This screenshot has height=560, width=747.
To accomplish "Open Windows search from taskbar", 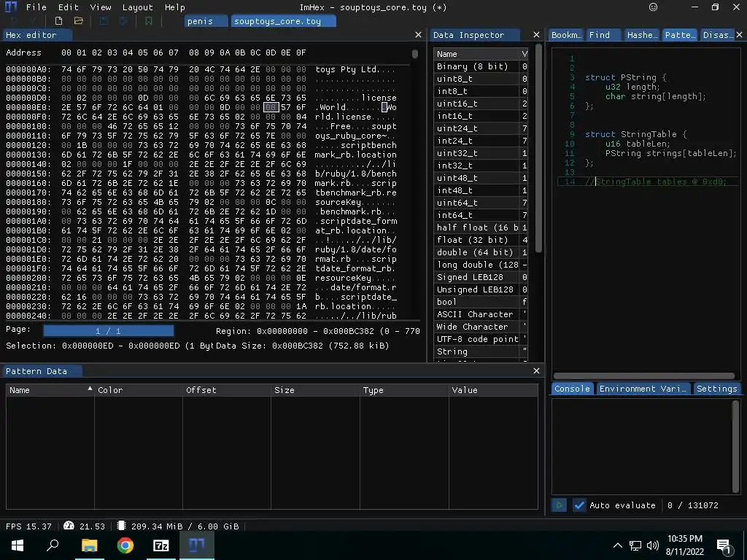I will click(x=53, y=545).
